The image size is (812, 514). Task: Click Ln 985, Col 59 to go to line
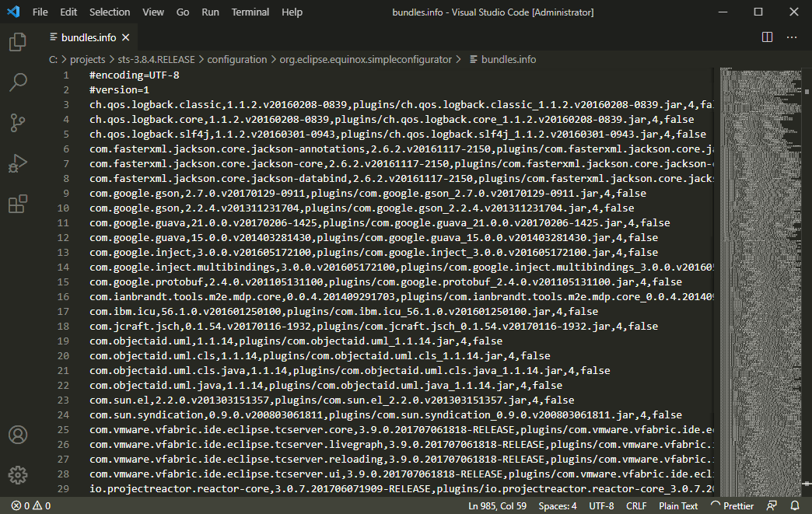(497, 505)
